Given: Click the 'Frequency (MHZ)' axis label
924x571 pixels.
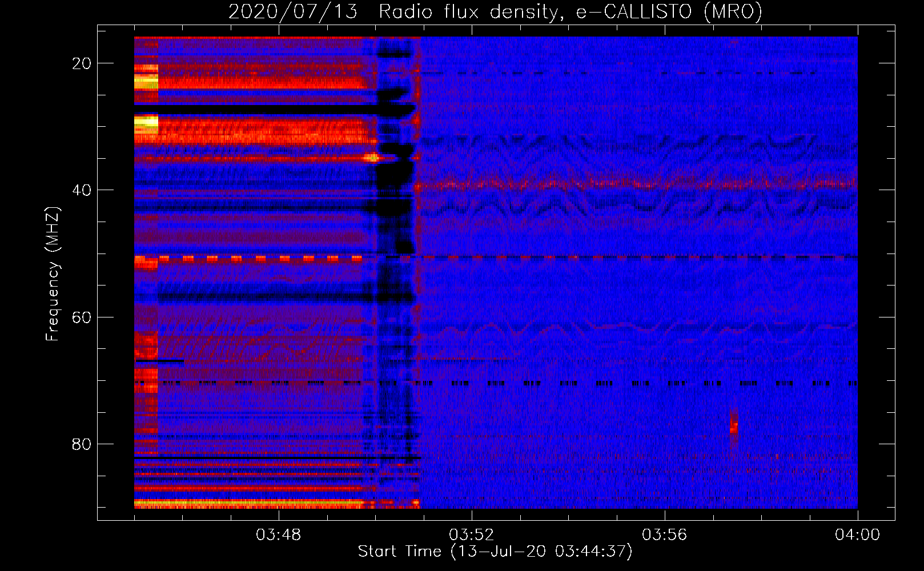Looking at the screenshot, I should (x=53, y=274).
